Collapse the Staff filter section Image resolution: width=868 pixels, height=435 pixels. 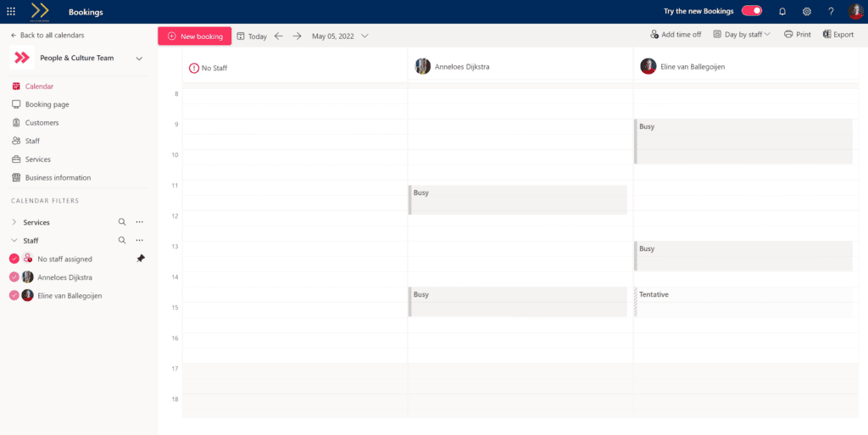[x=14, y=241]
